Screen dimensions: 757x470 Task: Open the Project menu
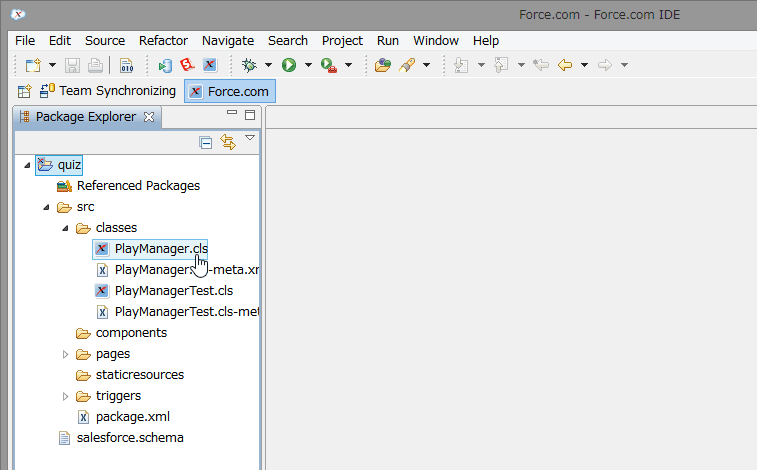[x=342, y=41]
